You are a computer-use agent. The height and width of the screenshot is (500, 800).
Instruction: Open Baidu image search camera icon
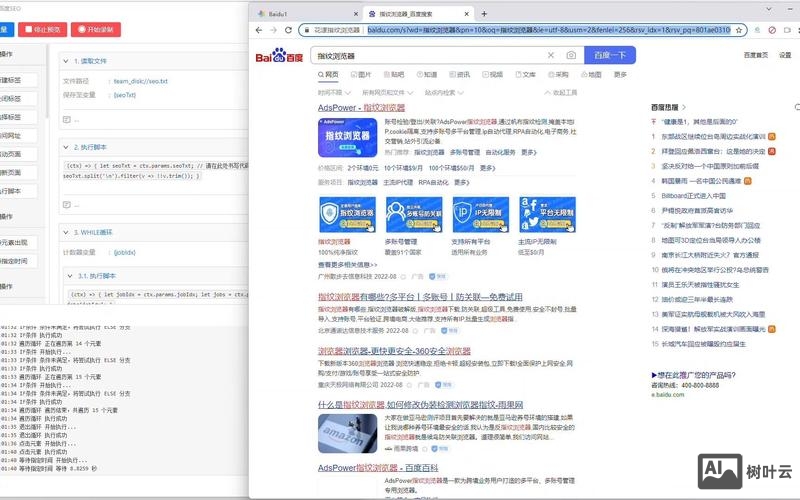click(571, 55)
